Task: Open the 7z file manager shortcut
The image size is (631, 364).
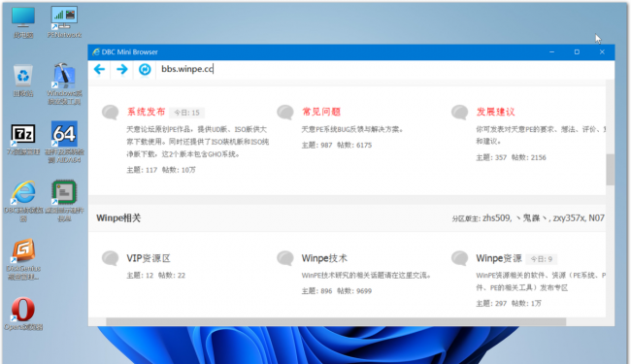Action: [23, 139]
